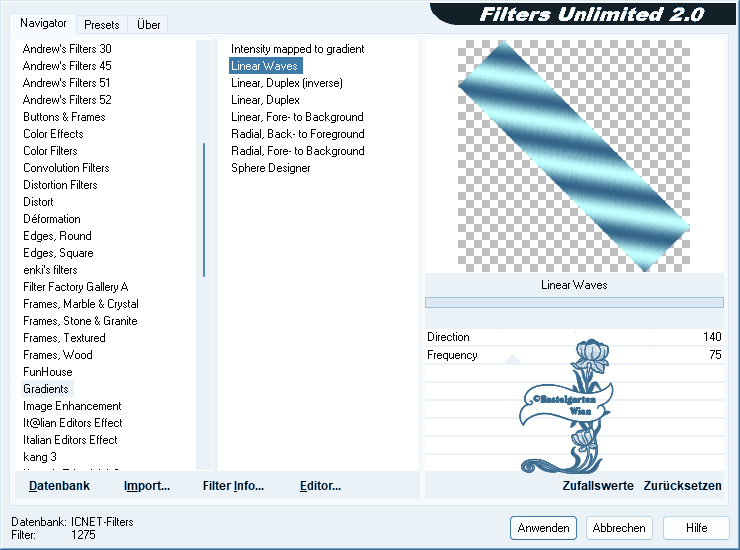The height and width of the screenshot is (550, 740).
Task: Pick the Color Filters category
Action: click(x=50, y=151)
